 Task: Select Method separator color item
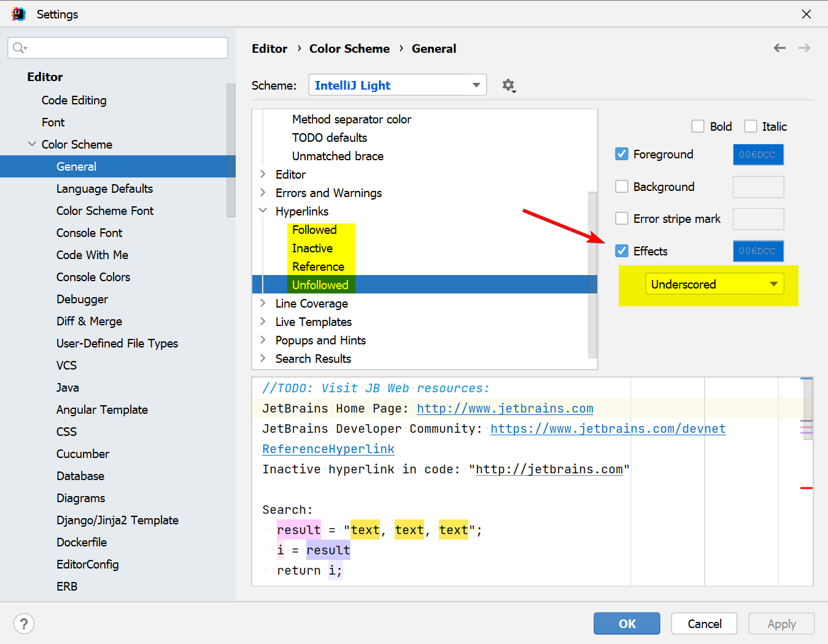pos(352,119)
